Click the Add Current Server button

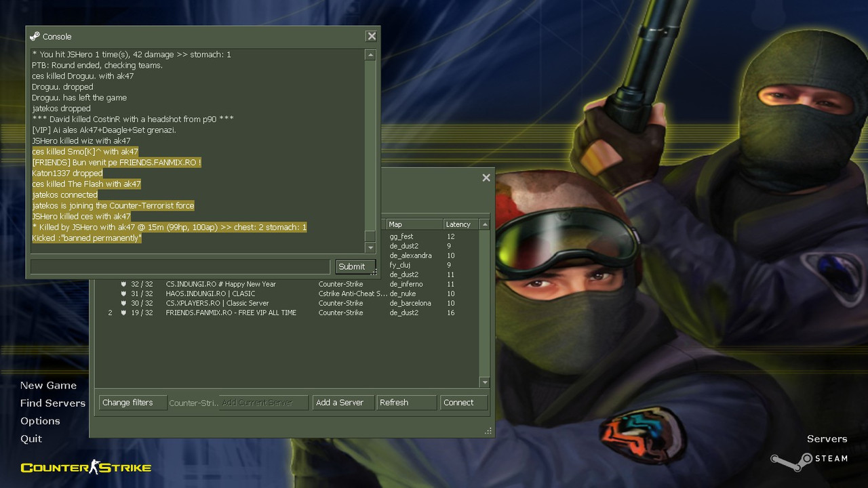264,403
